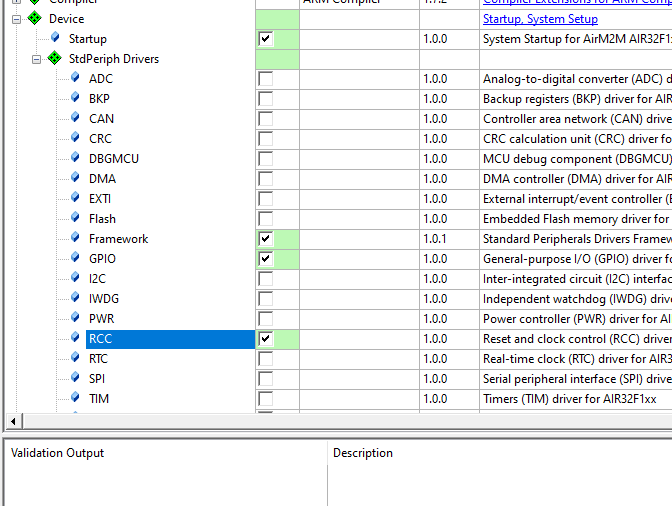Click the green diamond icon beside StdPeriph Drivers
This screenshot has height=506, width=672.
(x=54, y=59)
